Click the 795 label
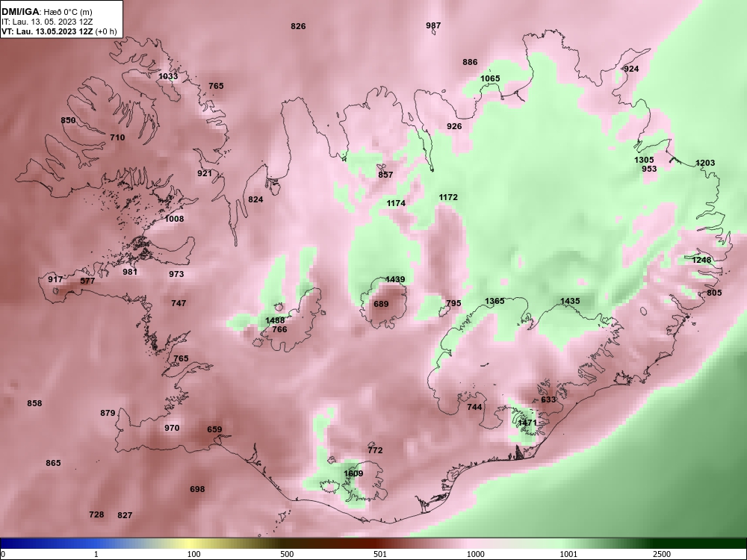Image resolution: width=747 pixels, height=560 pixels. click(453, 303)
